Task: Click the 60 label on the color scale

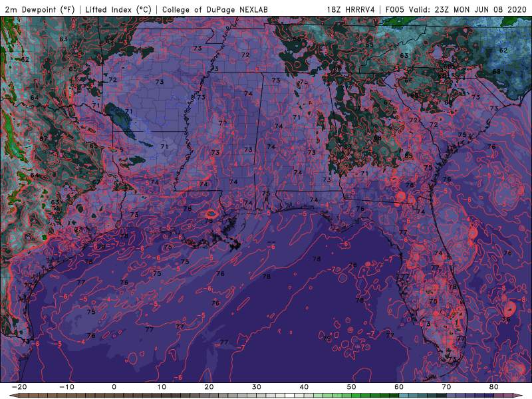Action: click(399, 387)
